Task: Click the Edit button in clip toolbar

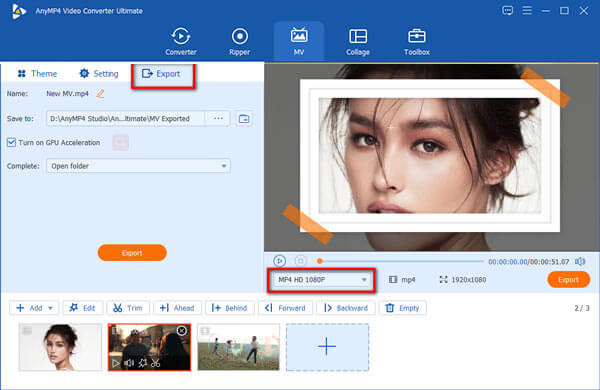Action: click(x=83, y=308)
